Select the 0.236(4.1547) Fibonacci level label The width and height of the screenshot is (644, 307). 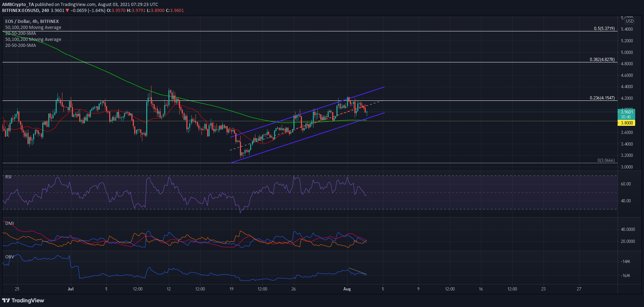tap(602, 98)
